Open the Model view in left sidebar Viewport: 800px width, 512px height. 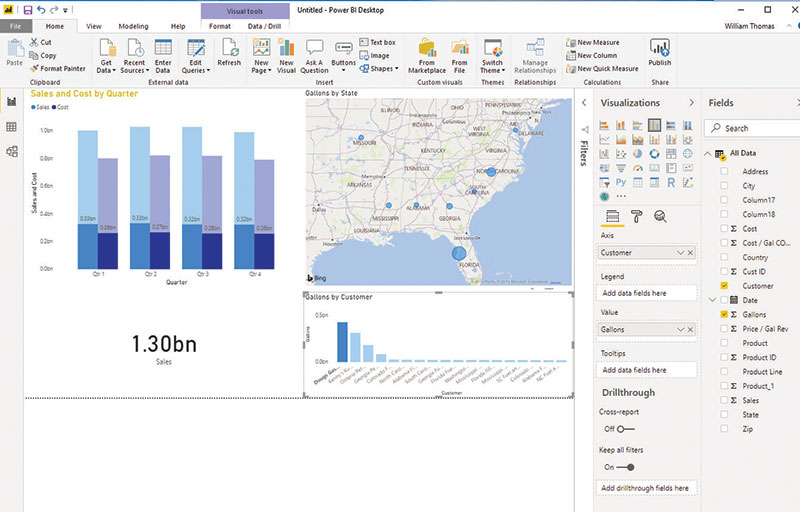(x=12, y=152)
